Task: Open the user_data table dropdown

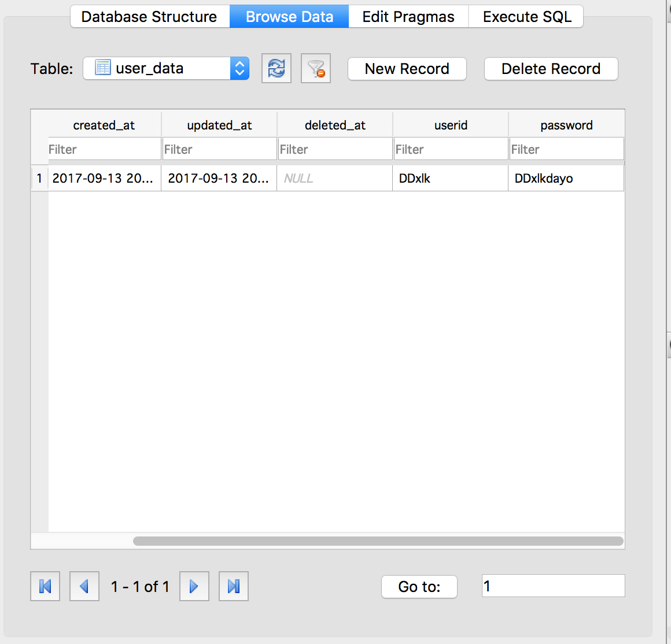Action: point(166,68)
